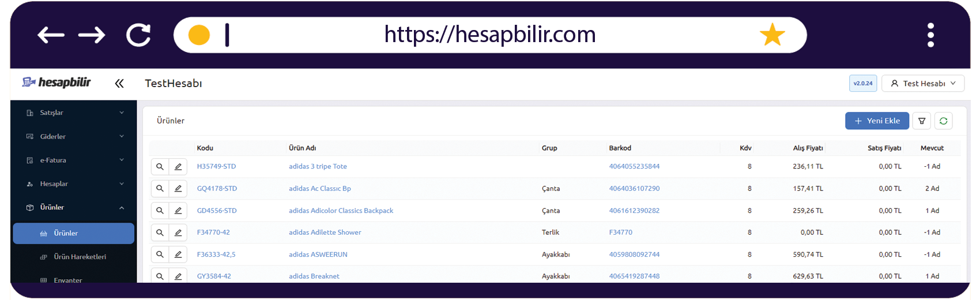The image size is (980, 300).
Task: Open product code GY3584-42 link
Action: point(214,276)
